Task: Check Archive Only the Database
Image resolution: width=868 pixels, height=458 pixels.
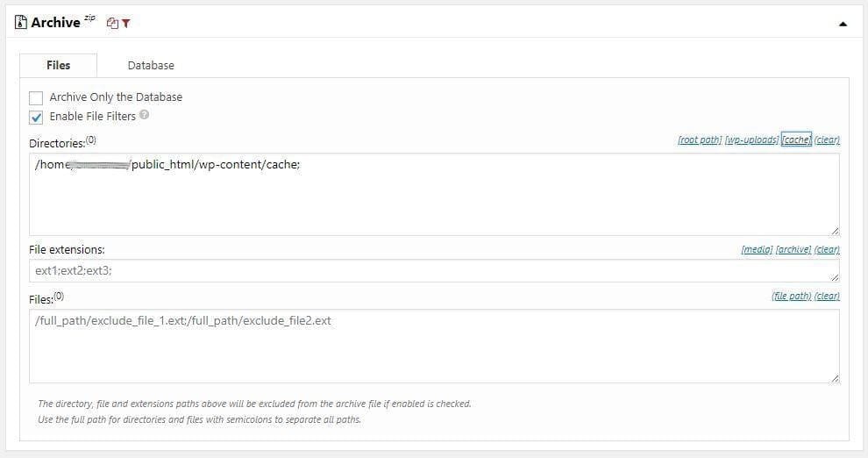Action: pos(36,98)
